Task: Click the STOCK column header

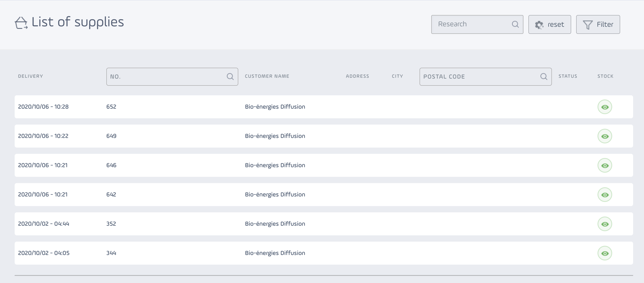Action: tap(605, 76)
